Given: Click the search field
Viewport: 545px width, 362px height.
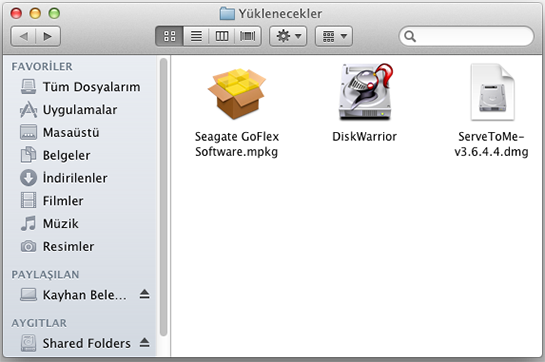Looking at the screenshot, I should click(x=466, y=36).
